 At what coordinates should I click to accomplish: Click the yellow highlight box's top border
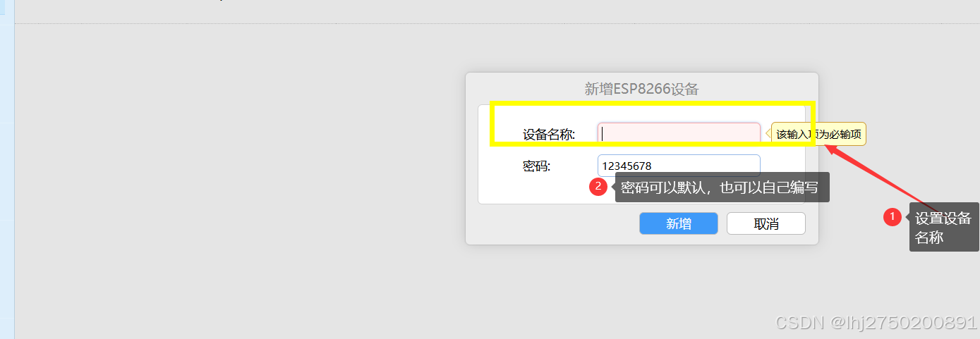coord(653,104)
